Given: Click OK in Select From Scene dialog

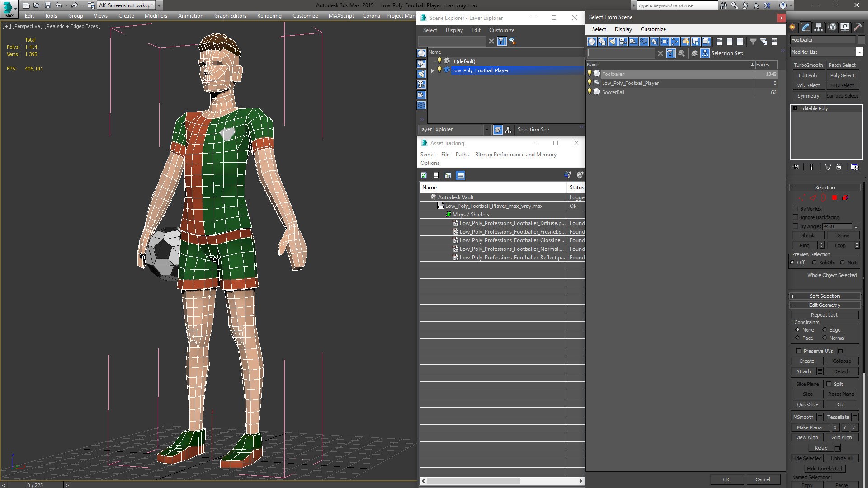Looking at the screenshot, I should point(726,479).
